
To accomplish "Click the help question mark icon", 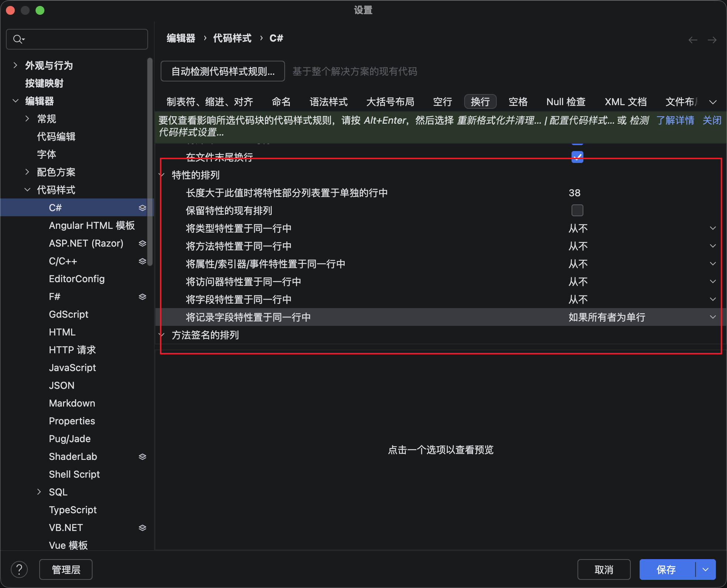I will click(x=19, y=569).
